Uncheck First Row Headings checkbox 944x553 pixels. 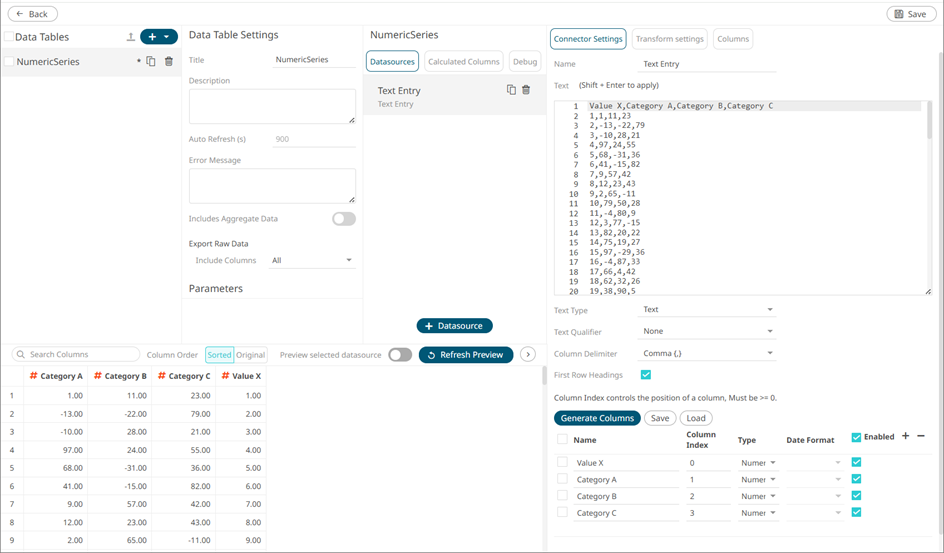pos(646,375)
